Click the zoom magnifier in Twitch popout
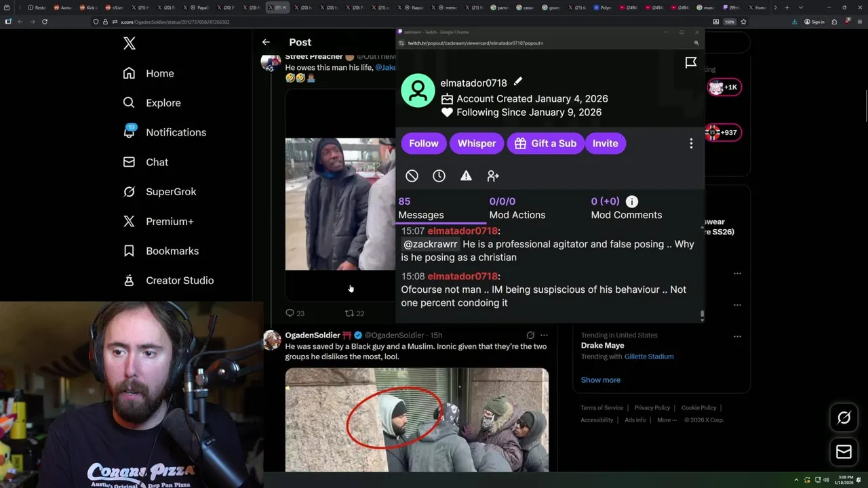This screenshot has width=868, height=488. click(x=696, y=43)
